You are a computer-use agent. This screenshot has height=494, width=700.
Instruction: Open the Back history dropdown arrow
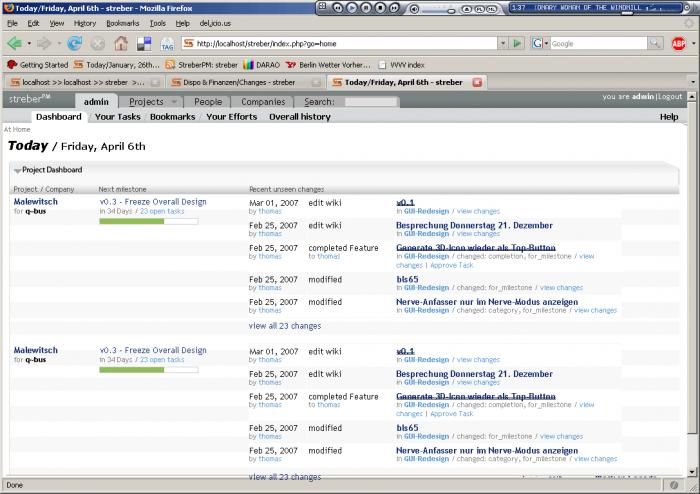click(x=29, y=44)
